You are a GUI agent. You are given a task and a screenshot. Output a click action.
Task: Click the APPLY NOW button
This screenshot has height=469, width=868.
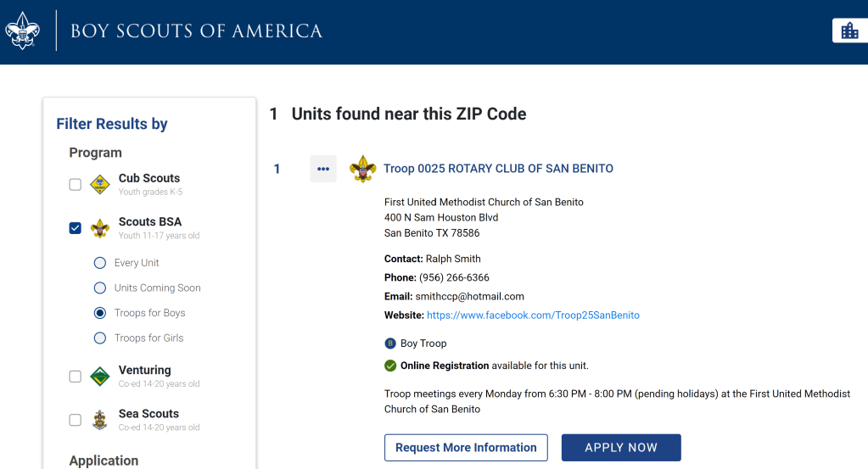point(621,448)
